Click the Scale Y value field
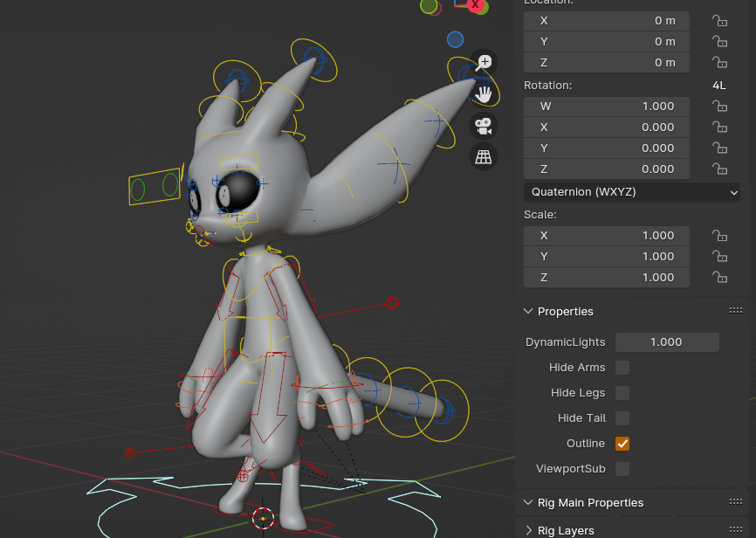Viewport: 756px width, 538px height. pyautogui.click(x=607, y=257)
